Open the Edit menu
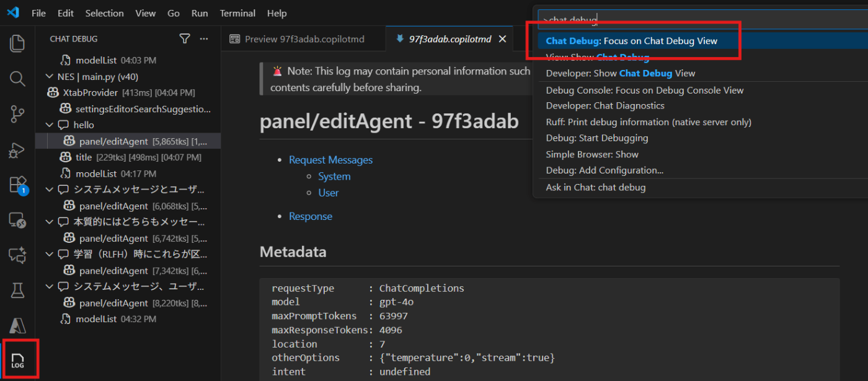 65,13
